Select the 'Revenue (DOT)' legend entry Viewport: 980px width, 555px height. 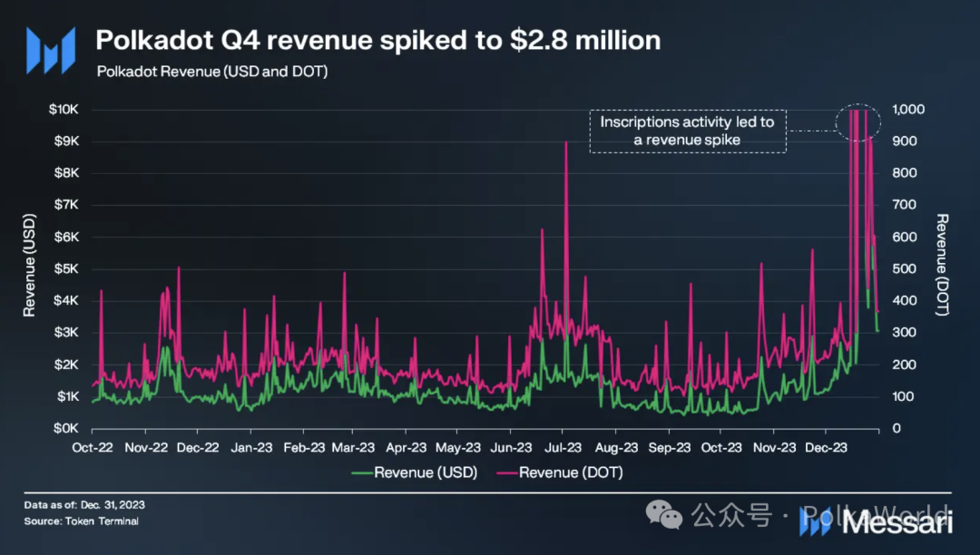pos(559,472)
